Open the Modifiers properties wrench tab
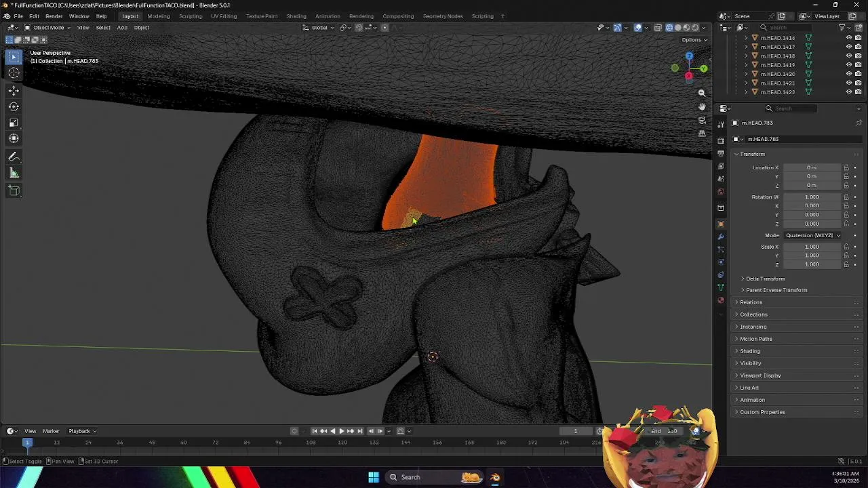Viewport: 868px width, 488px height. tap(721, 237)
